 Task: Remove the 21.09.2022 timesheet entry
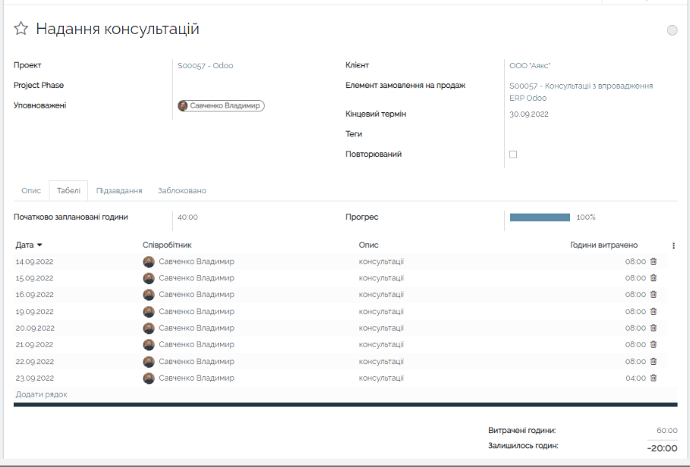tap(654, 345)
